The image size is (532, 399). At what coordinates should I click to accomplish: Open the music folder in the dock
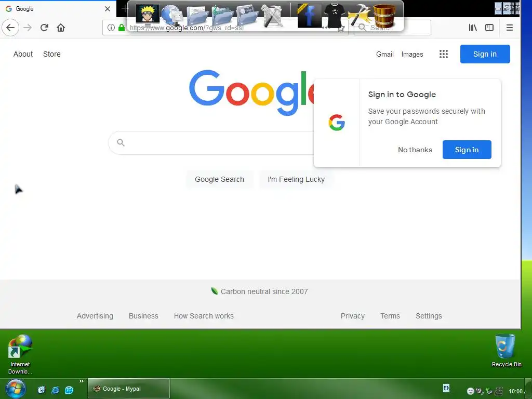tap(222, 16)
